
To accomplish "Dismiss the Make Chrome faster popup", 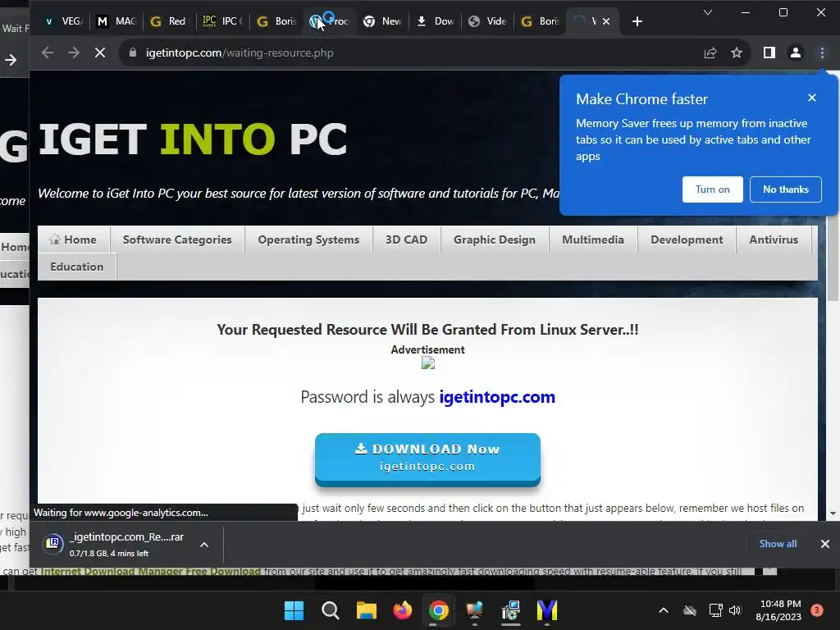I will 812,98.
